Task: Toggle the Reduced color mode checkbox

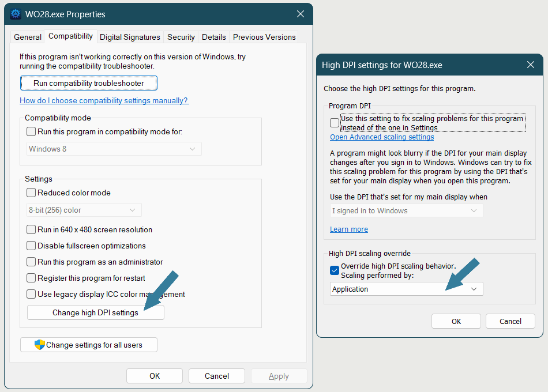Action: click(x=31, y=193)
